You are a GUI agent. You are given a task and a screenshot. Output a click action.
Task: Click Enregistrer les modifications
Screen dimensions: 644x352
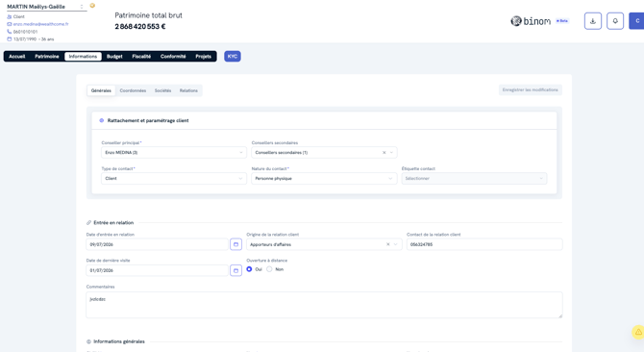(531, 90)
